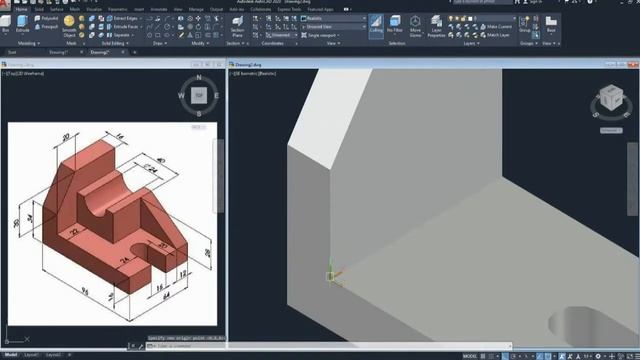Viewport: 640px width, 360px height.
Task: Click MODEL space status bar button
Action: 470,356
